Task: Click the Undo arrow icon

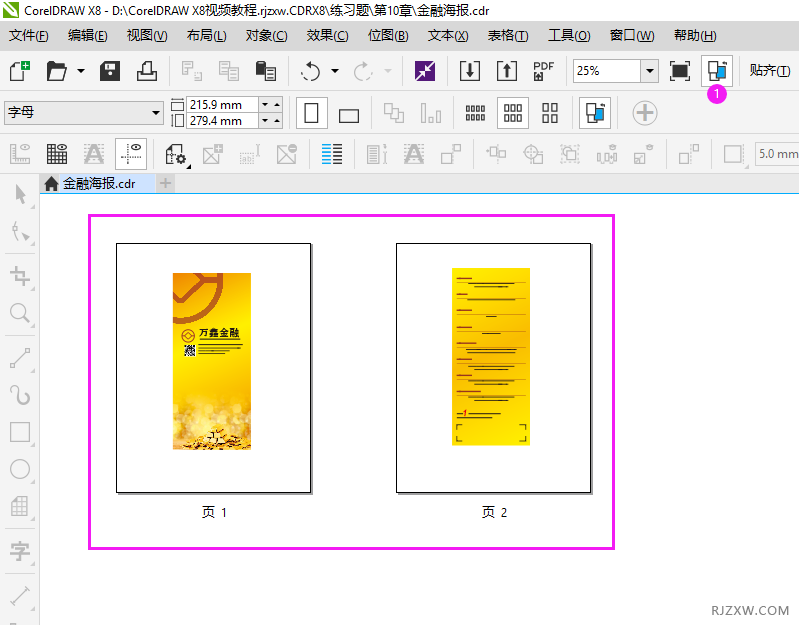Action: coord(311,71)
